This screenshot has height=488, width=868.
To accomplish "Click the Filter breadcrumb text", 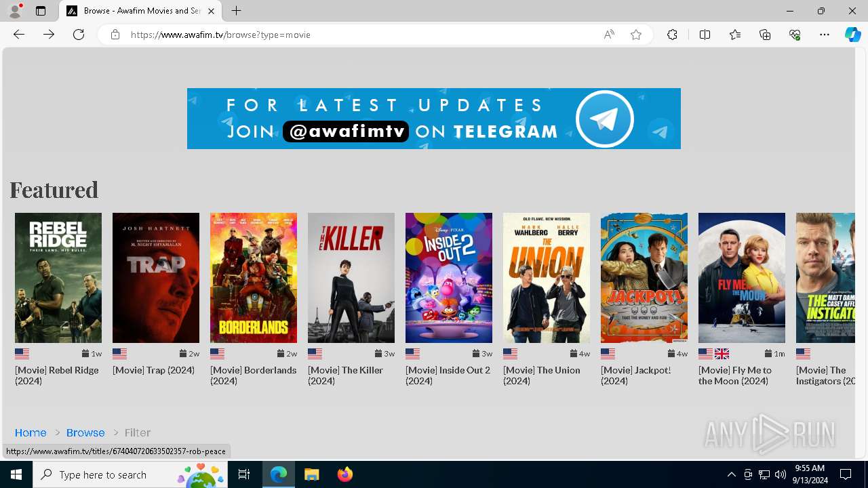I will (138, 432).
